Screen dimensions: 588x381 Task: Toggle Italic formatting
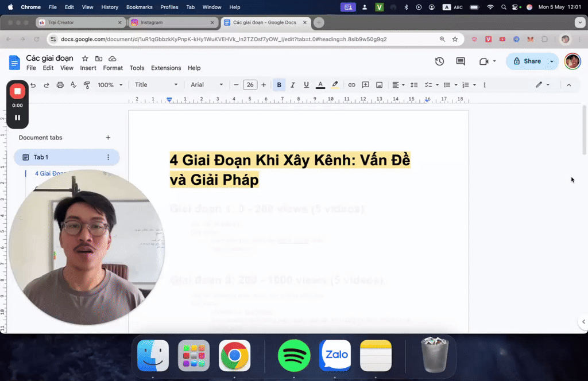point(292,85)
